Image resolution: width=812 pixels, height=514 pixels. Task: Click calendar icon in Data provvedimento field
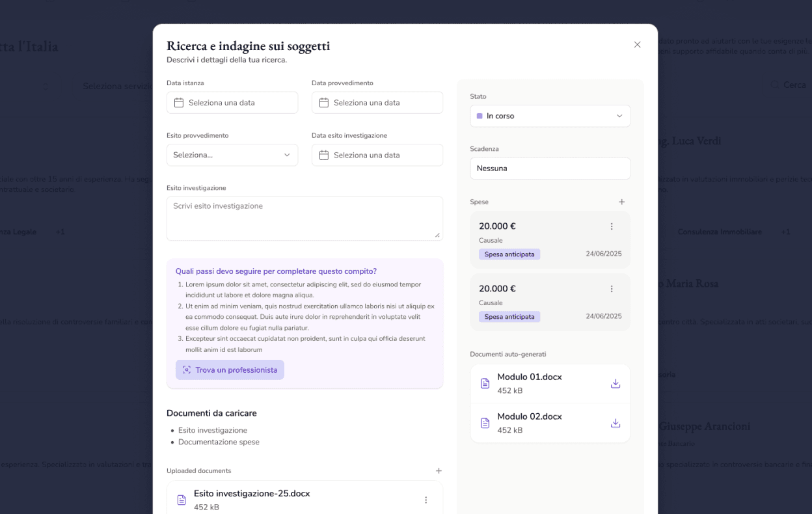[x=324, y=103]
